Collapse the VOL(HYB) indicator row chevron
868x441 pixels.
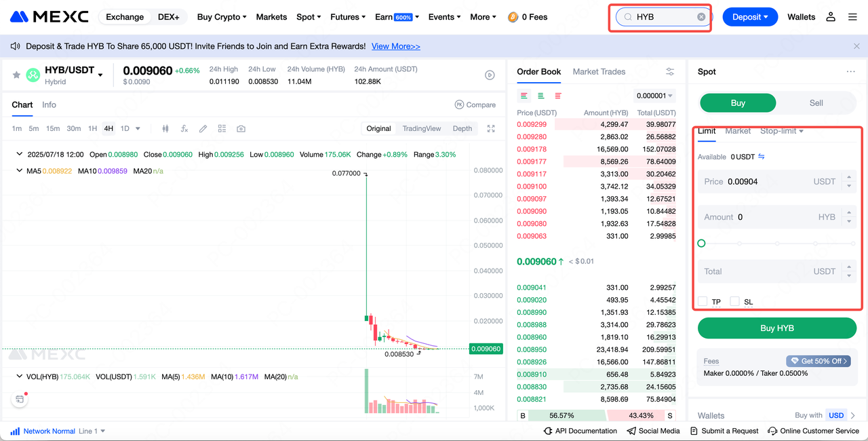(20, 376)
